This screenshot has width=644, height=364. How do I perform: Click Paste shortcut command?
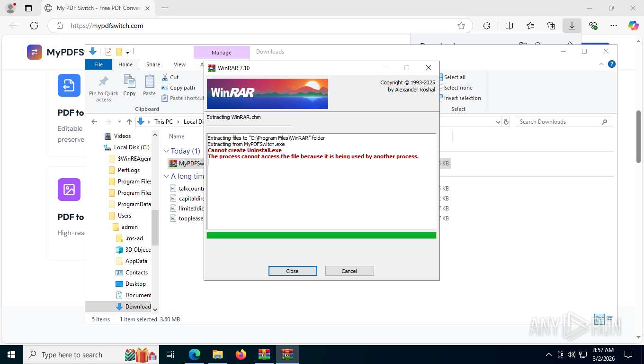tap(183, 98)
